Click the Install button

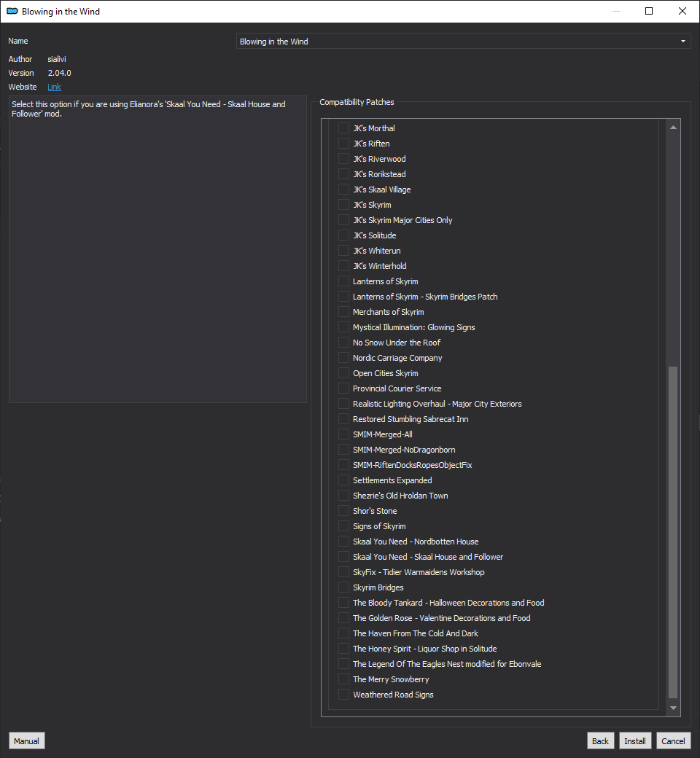634,741
